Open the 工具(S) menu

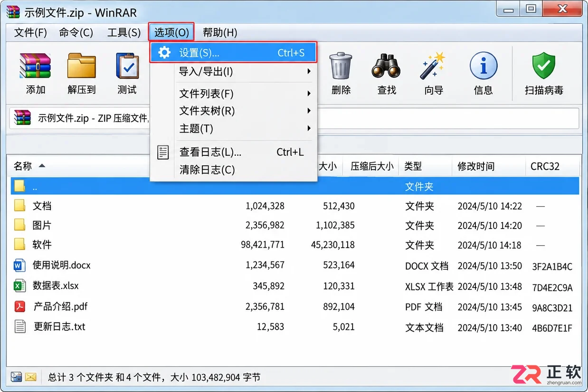(124, 32)
